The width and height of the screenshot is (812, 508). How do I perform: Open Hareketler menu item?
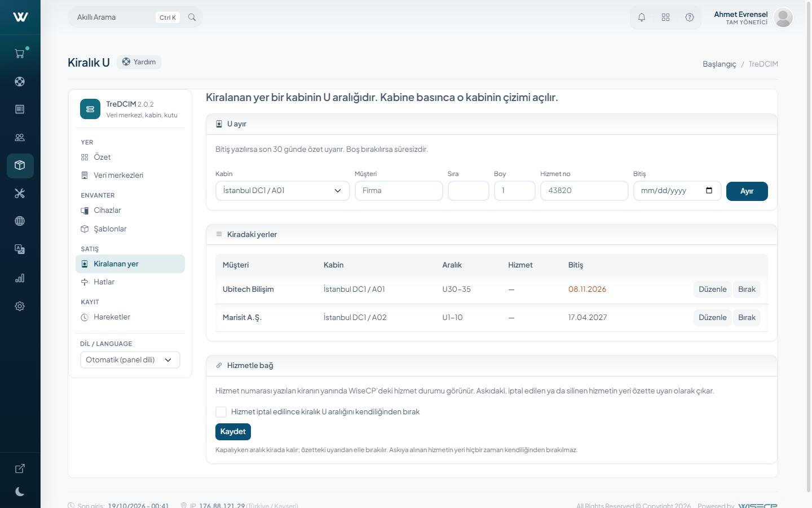tap(130, 317)
